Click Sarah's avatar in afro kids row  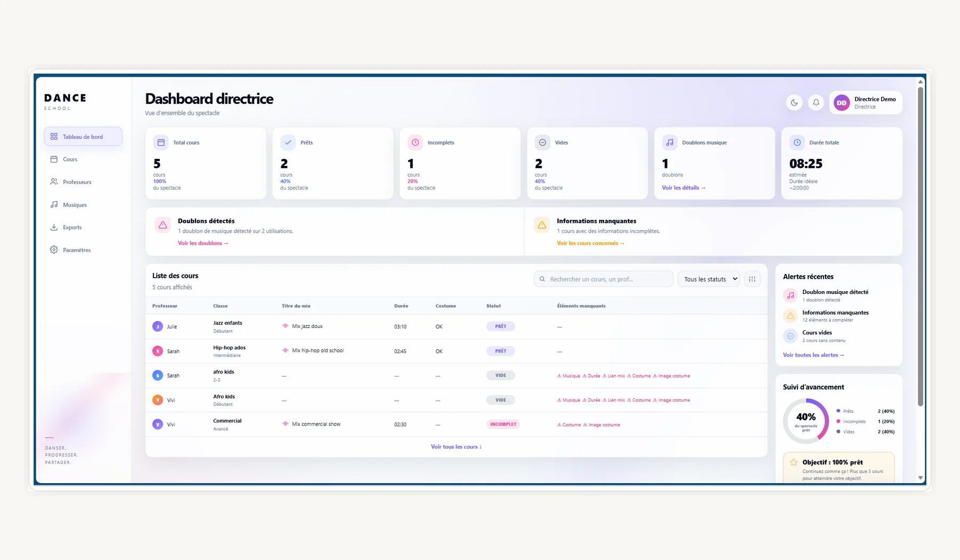coord(157,375)
